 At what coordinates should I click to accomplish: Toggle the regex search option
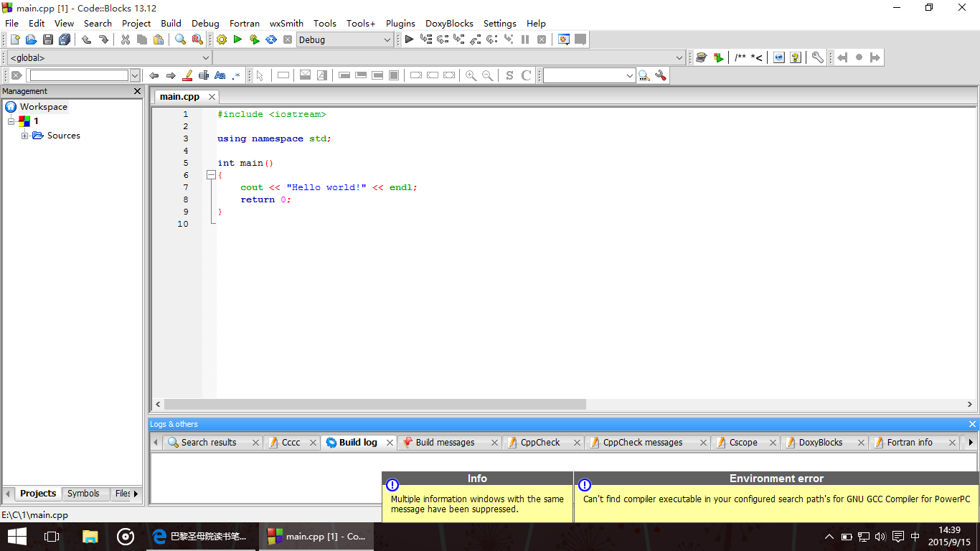(236, 75)
